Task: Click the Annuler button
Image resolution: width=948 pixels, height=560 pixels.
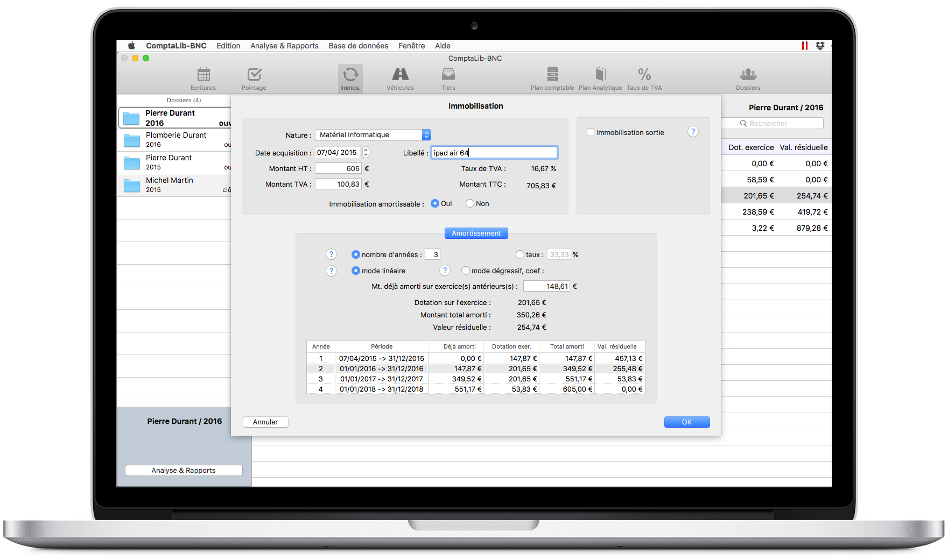Action: point(265,422)
